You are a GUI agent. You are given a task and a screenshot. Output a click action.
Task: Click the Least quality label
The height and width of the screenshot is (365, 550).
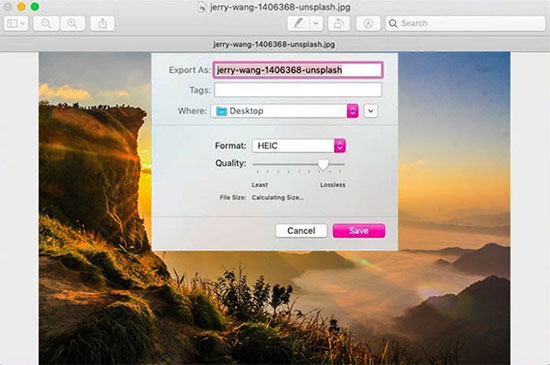[x=260, y=185]
